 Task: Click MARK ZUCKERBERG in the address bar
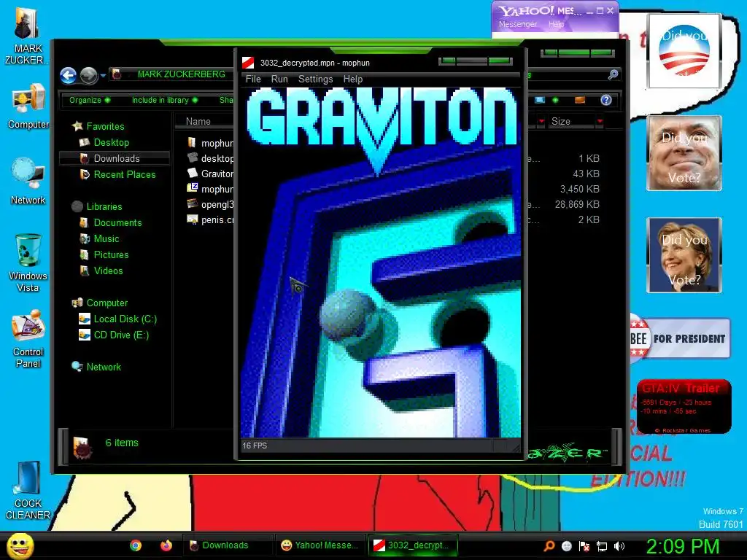pyautogui.click(x=181, y=74)
